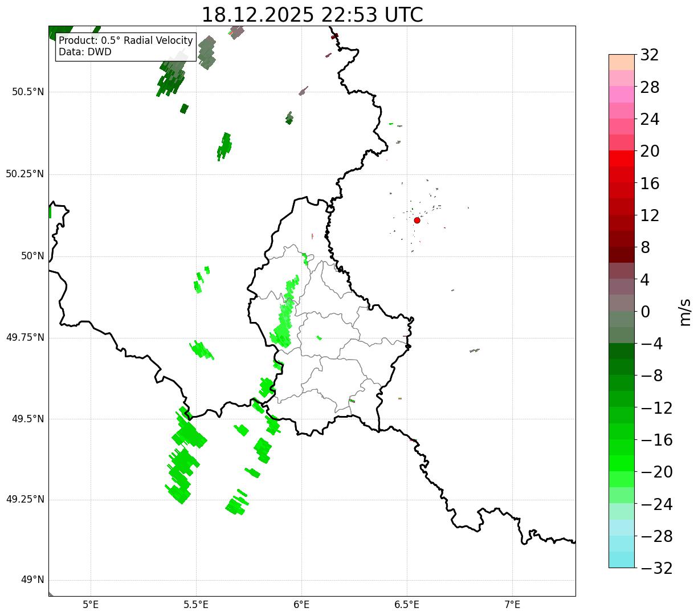This screenshot has width=698, height=616.
Task: Click the colorbar value 12
Action: click(650, 215)
